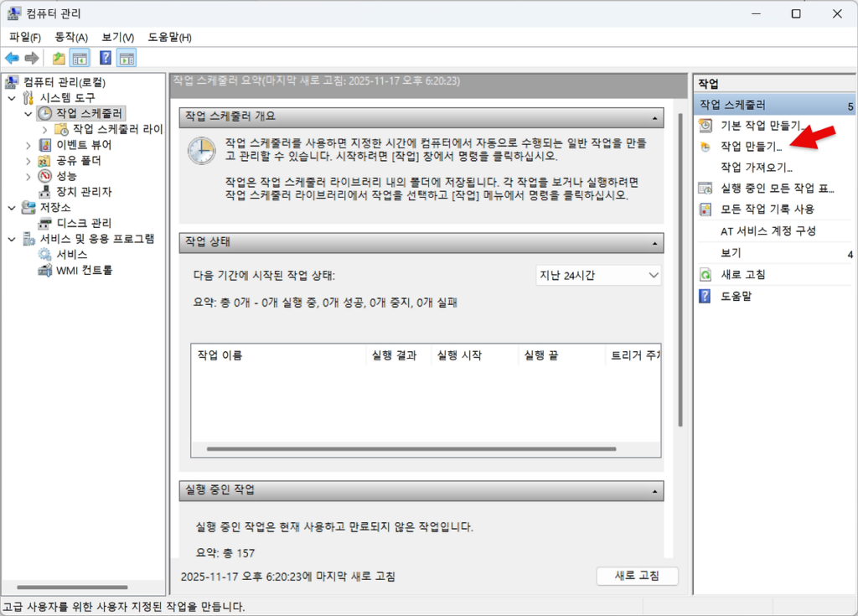Open the 지난 24시간 period dropdown
This screenshot has height=616, width=858.
click(598, 276)
